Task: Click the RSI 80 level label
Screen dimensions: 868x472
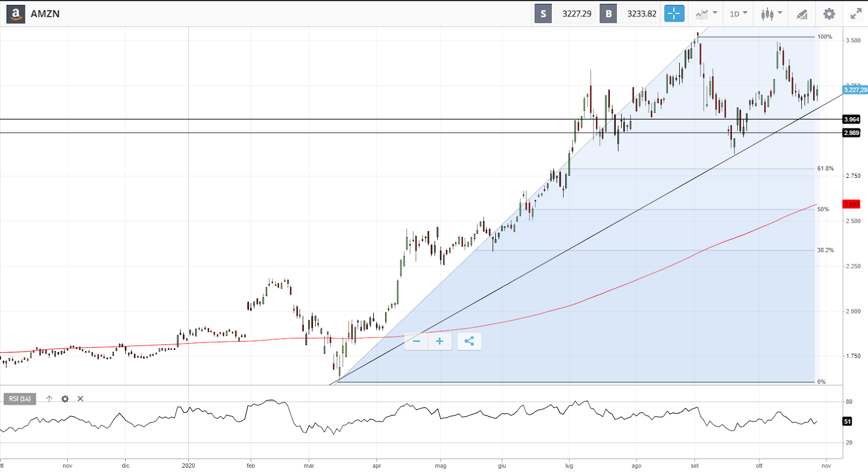Action: click(x=849, y=402)
